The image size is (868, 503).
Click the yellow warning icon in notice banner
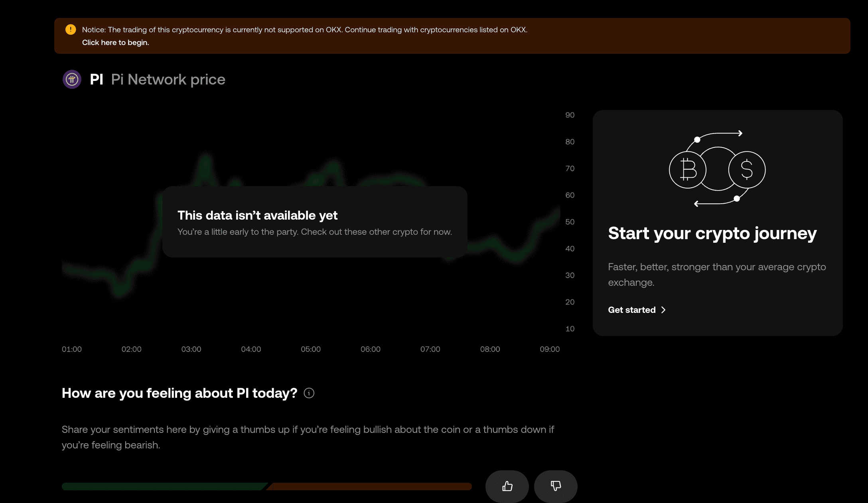71,29
